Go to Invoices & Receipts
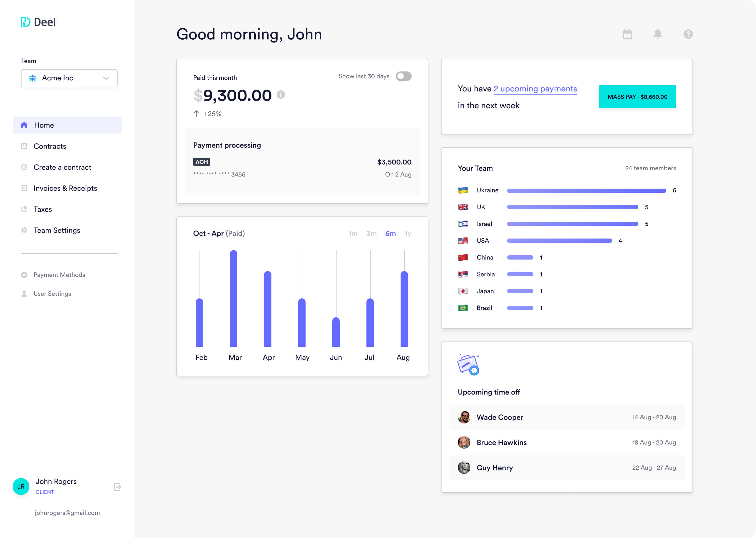This screenshot has height=538, width=756. (x=65, y=188)
